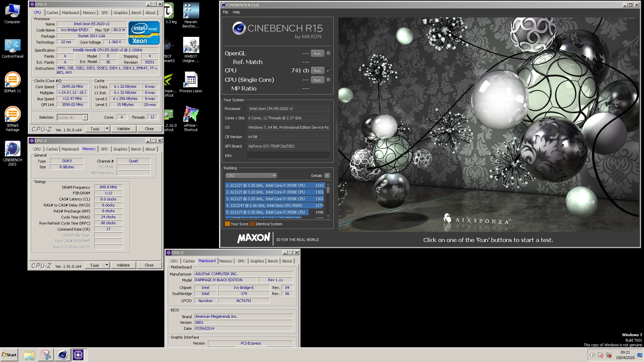Toggle CPU Single Core test checkbox
Viewport: 644px width, 362px height.
coord(328,80)
